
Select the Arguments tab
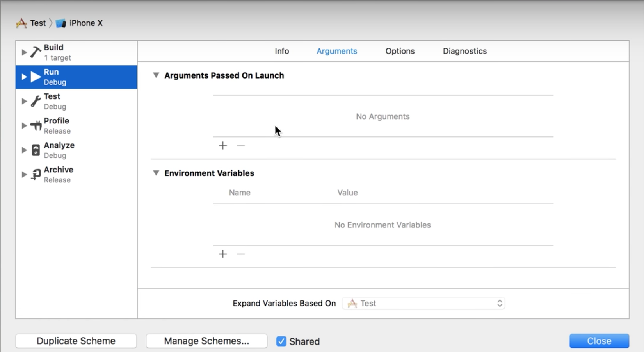pyautogui.click(x=337, y=51)
